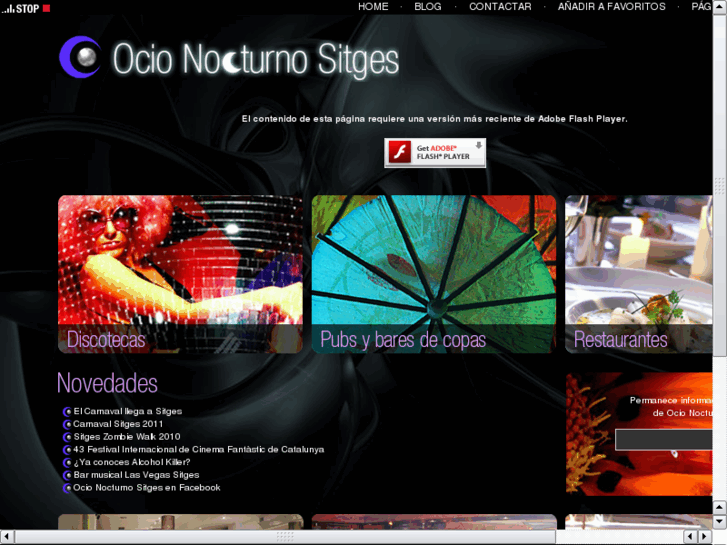727x545 pixels.
Task: Open the Pubs y bares de copas image
Action: pyautogui.click(x=434, y=274)
